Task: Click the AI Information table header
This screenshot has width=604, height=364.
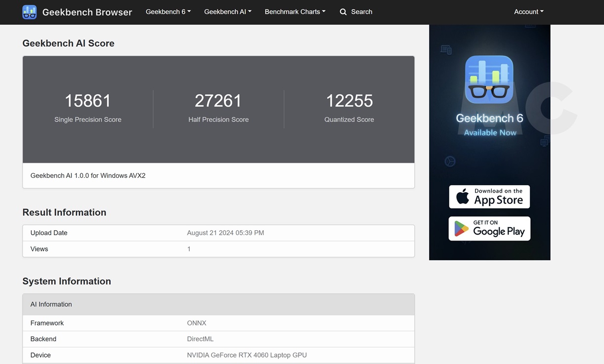Action: coord(218,304)
